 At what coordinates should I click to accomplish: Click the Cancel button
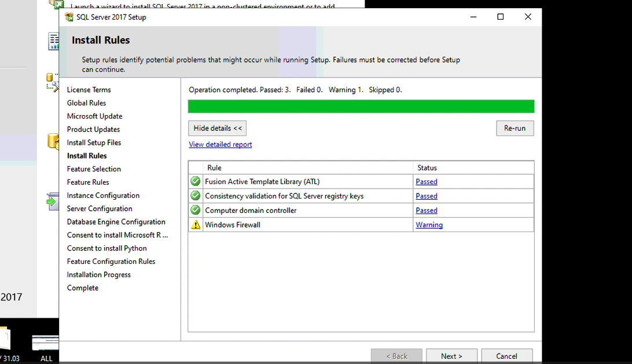[506, 356]
